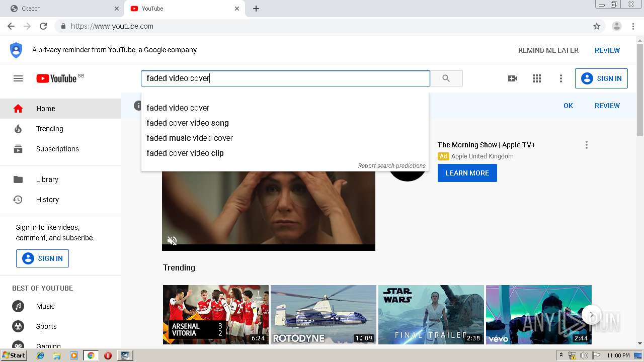This screenshot has height=362, width=644.
Task: Open YouTube settings three-dot menu
Action: (x=561, y=78)
